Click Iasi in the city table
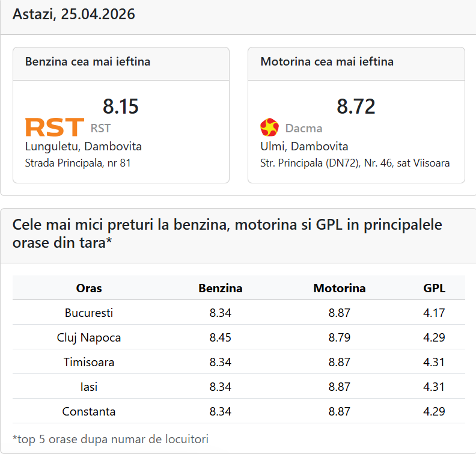 [x=89, y=387]
